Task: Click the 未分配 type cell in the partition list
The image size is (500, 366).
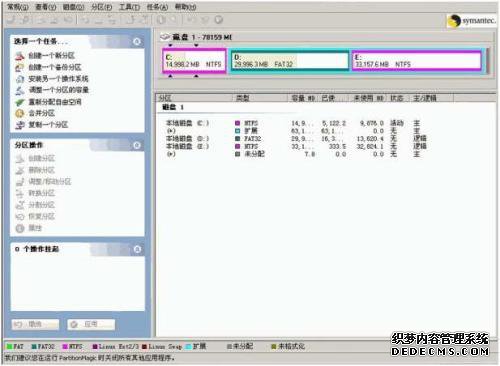Action: tap(254, 154)
